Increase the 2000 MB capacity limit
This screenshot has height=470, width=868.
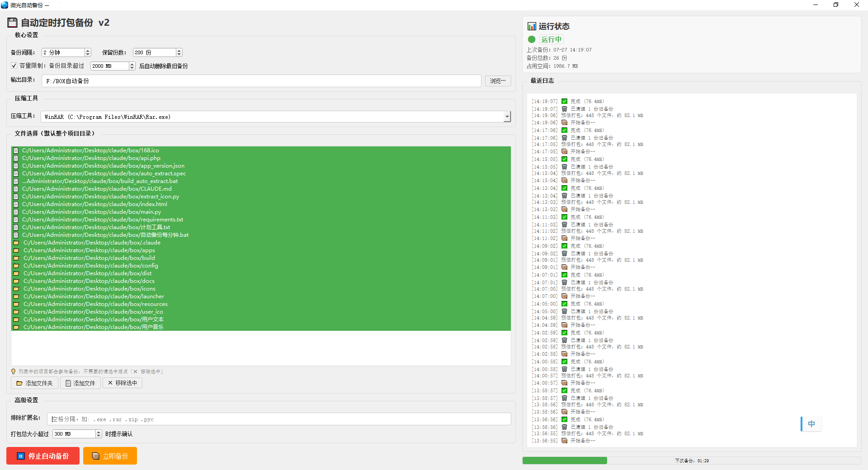pyautogui.click(x=132, y=64)
